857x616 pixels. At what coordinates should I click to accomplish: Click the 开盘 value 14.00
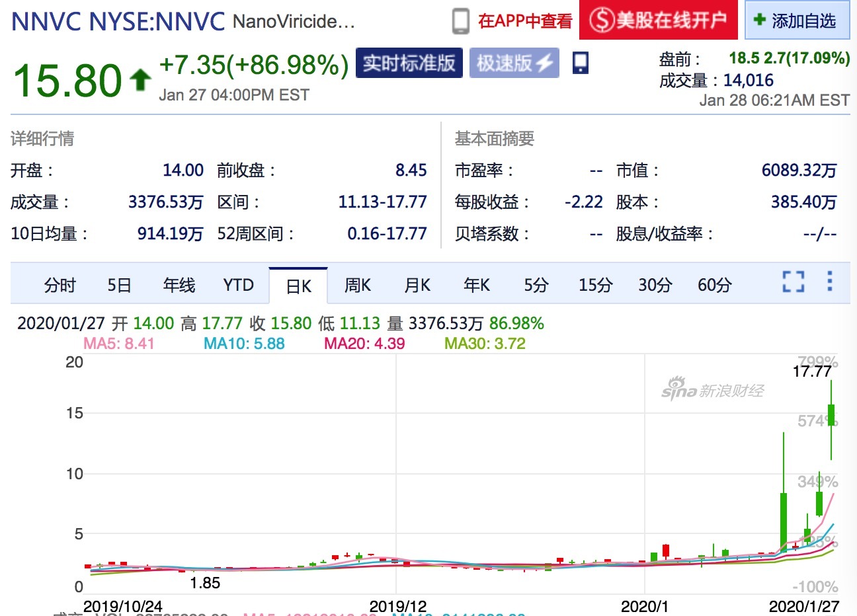(x=183, y=171)
